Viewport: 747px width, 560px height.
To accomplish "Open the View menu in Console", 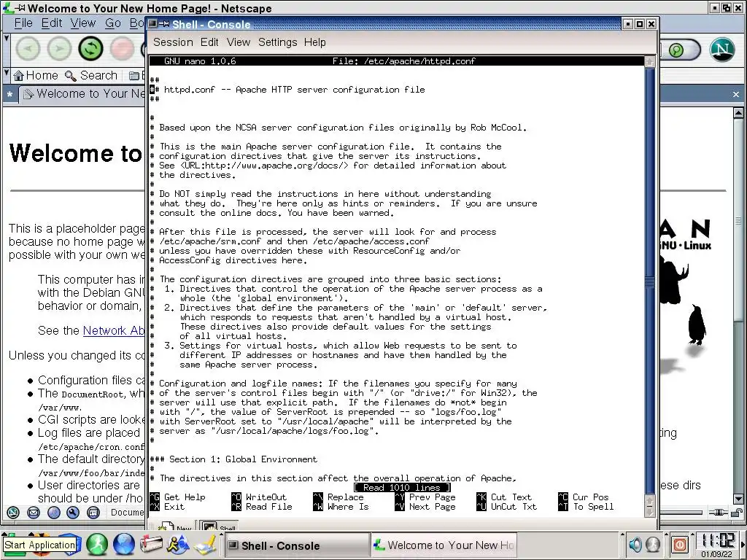I will pyautogui.click(x=239, y=42).
